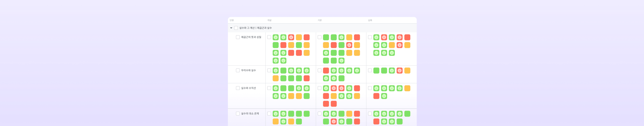Click red sad face in 실수의 대소 관계 기본

coord(333,122)
